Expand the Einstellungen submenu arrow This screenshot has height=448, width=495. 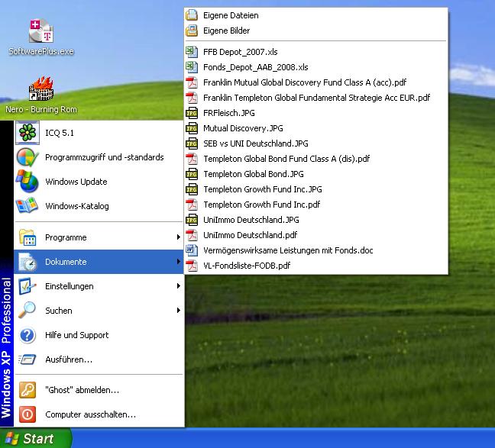(x=179, y=286)
